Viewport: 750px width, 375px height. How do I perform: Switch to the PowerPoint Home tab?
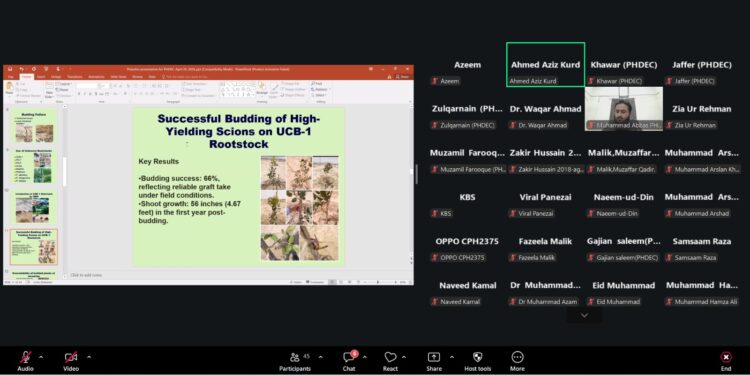click(x=26, y=77)
